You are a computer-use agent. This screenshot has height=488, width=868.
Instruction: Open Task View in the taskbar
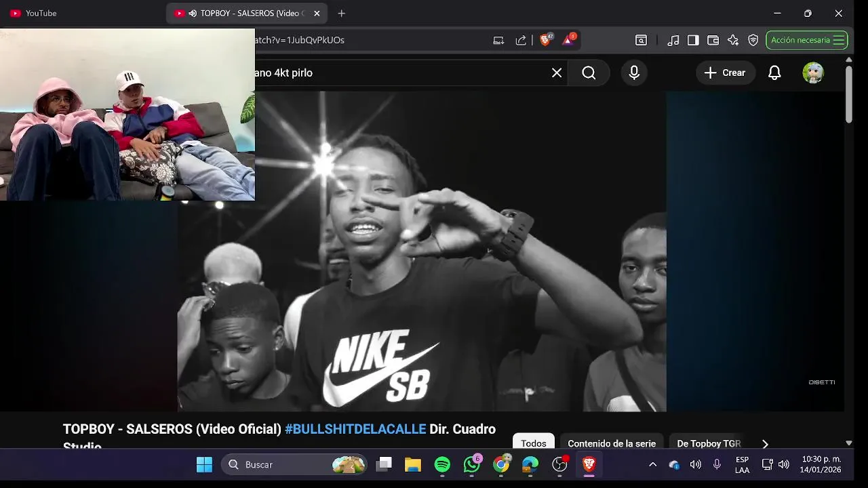[384, 464]
